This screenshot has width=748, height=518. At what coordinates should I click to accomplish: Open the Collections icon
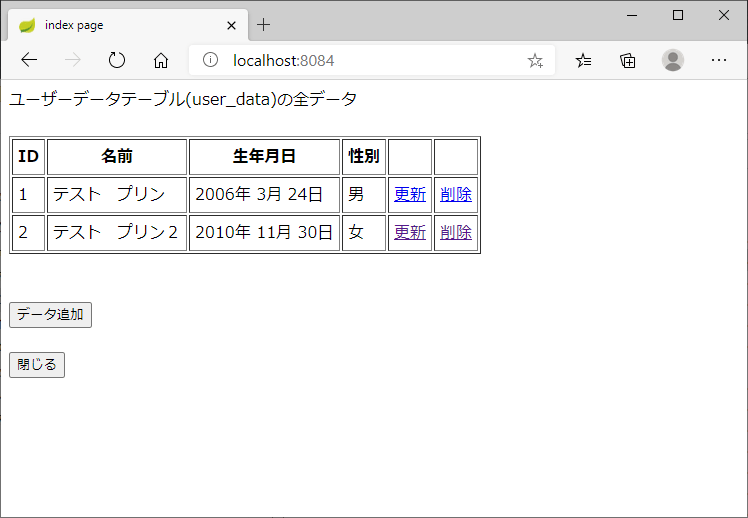pos(627,61)
